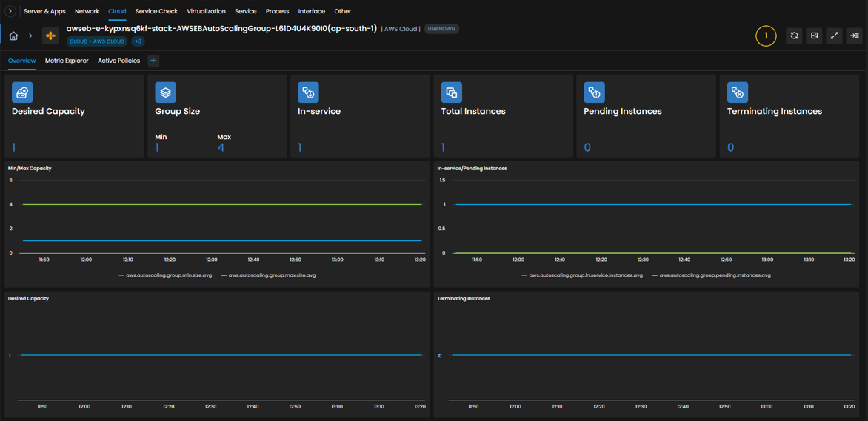Screen dimensions: 868x421
Task: Click the Group Size Min label
Action: tap(161, 136)
